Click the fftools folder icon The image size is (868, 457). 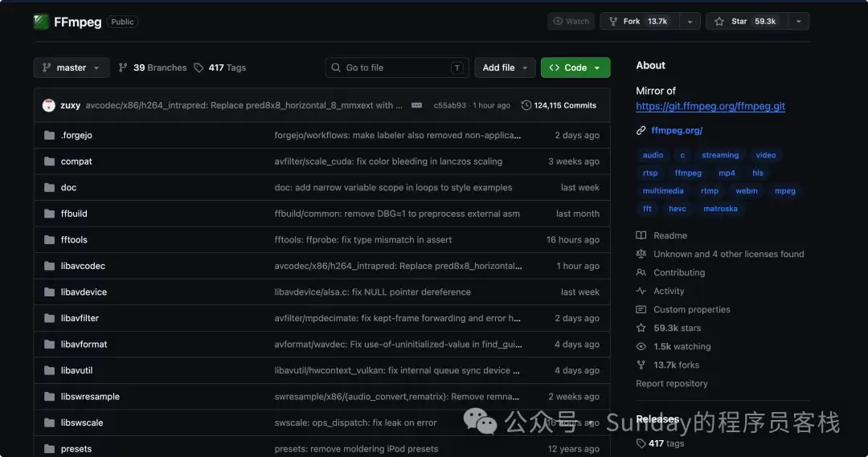pos(49,239)
